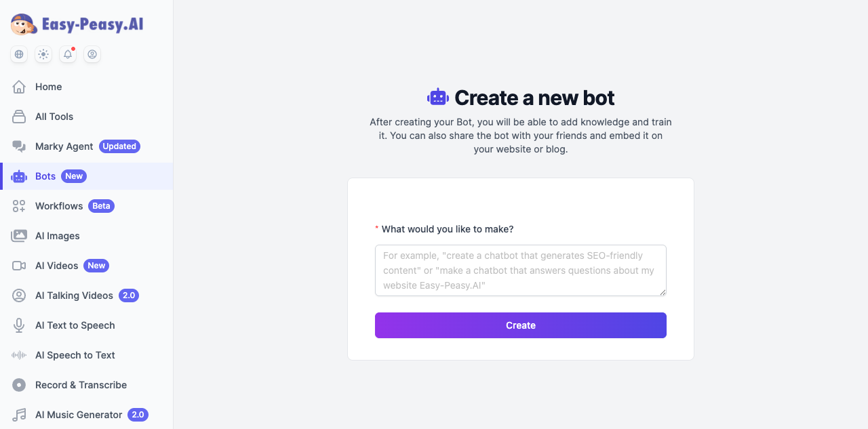Open notifications from the bell icon
The image size is (868, 429).
tap(67, 54)
